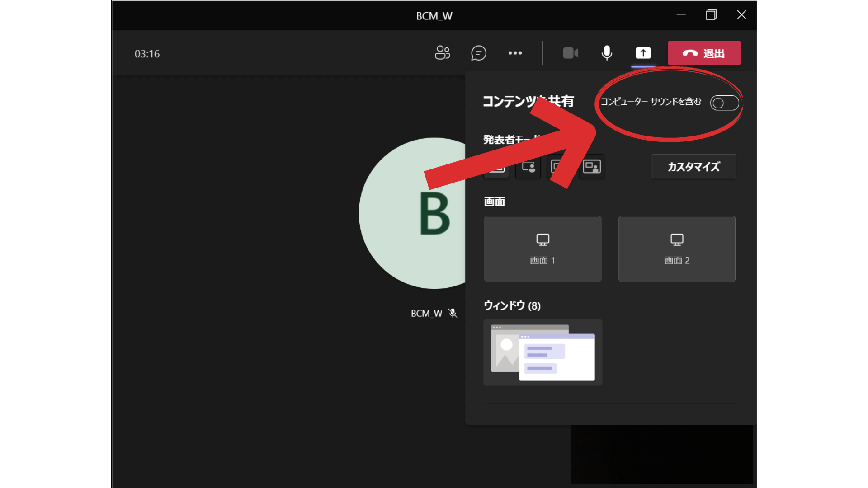Select the Content Only presenter mode
This screenshot has width=868, height=488.
tap(496, 167)
